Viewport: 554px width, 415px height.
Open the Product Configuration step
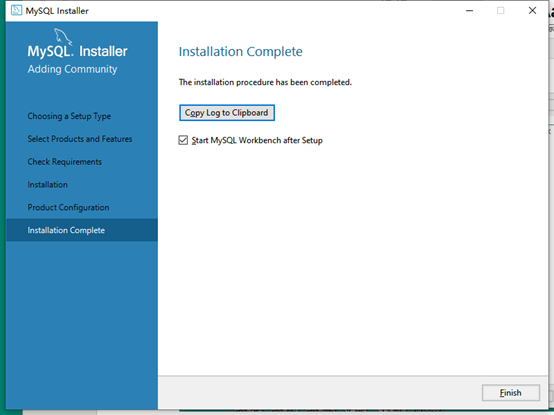[x=68, y=207]
